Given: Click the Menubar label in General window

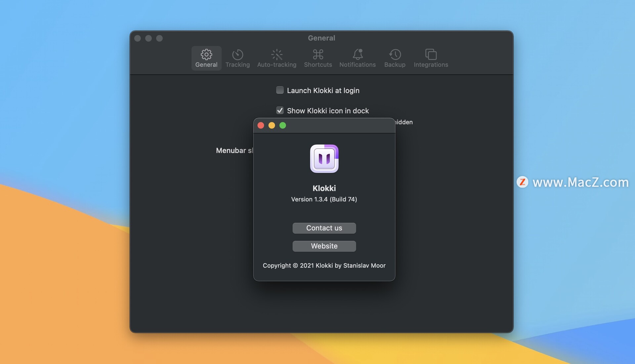Looking at the screenshot, I should pos(234,151).
